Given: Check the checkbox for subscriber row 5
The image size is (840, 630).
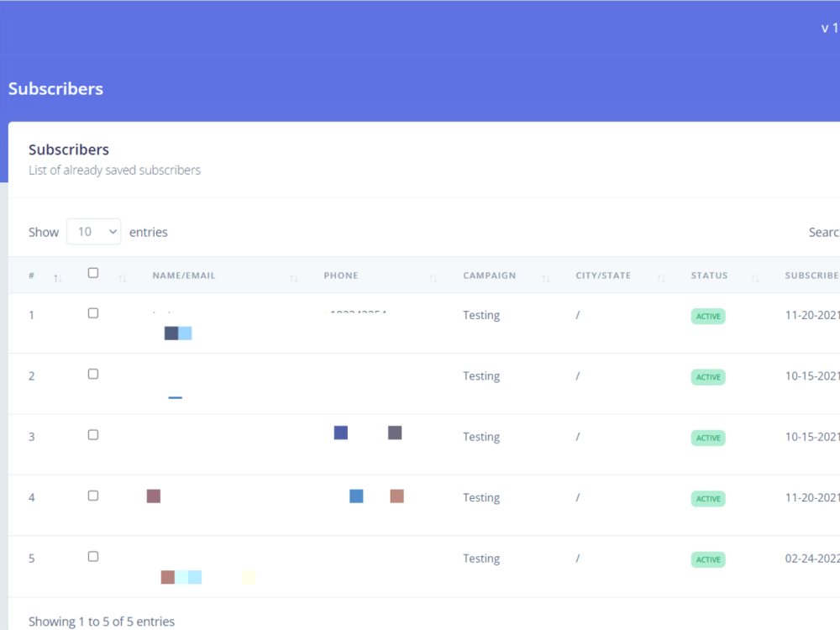Looking at the screenshot, I should pyautogui.click(x=93, y=557).
